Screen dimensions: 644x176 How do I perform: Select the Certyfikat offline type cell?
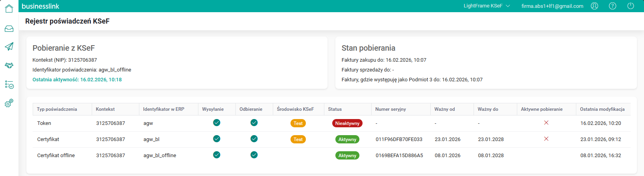(x=56, y=156)
